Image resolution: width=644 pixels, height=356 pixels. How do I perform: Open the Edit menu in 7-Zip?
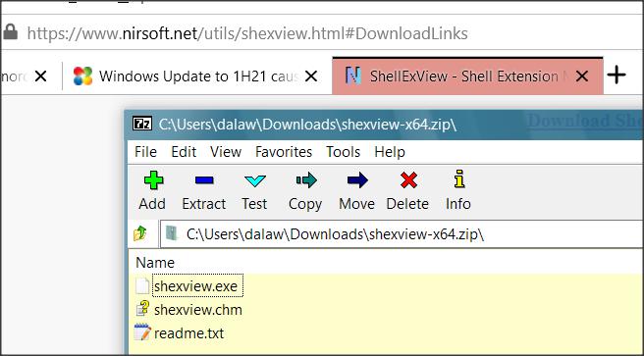point(184,152)
